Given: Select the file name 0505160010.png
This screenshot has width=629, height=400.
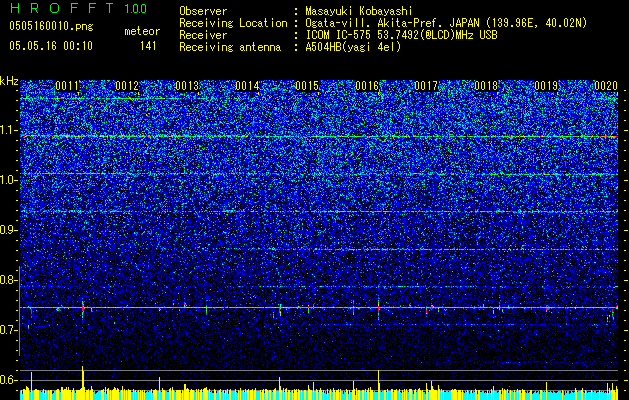Looking at the screenshot, I should tap(51, 26).
